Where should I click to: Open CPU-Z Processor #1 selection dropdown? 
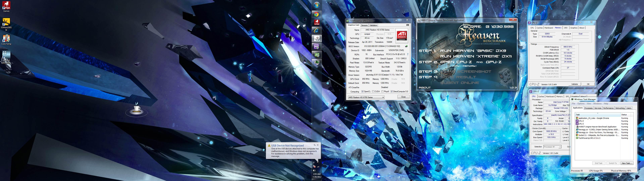coord(552,147)
